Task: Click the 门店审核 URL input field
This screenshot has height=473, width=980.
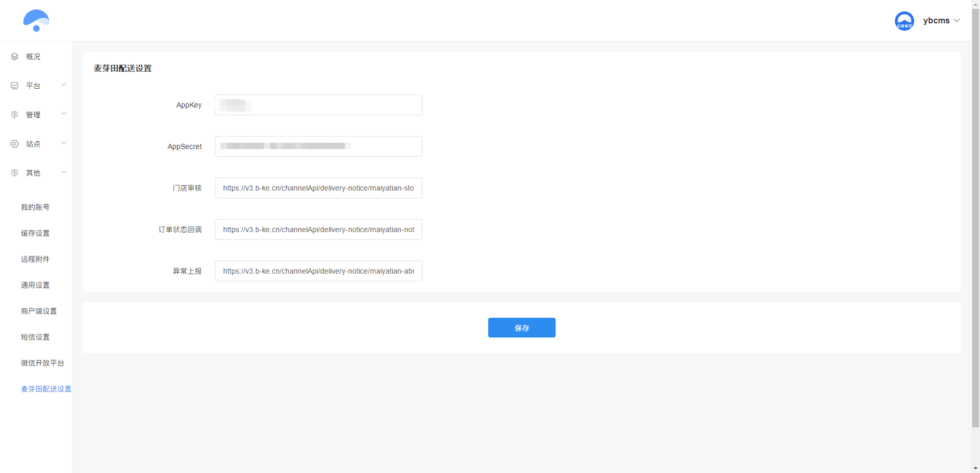Action: coord(319,188)
